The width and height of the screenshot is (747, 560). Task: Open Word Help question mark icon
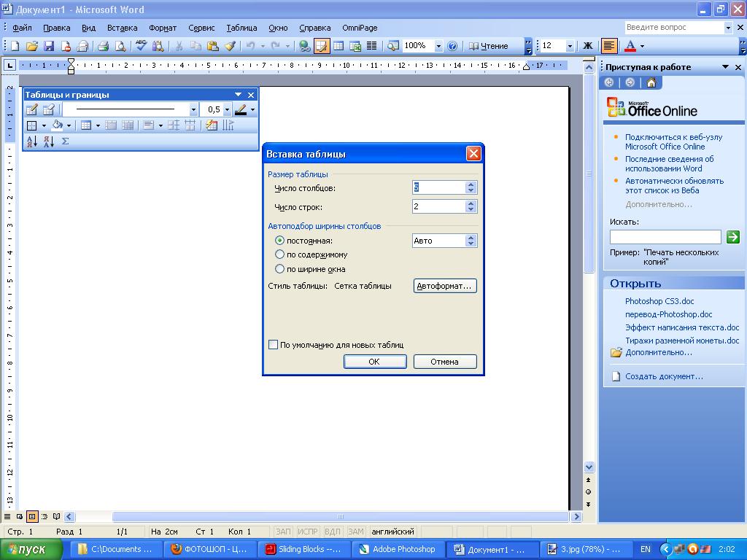[x=452, y=46]
